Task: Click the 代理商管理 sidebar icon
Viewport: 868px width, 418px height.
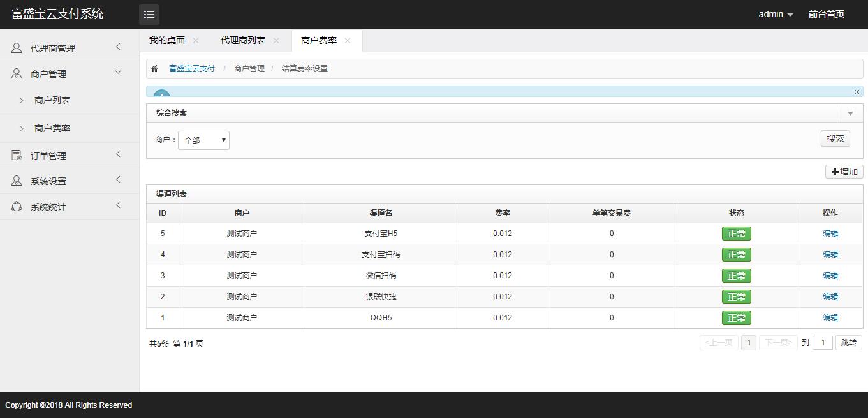Action: coord(15,47)
